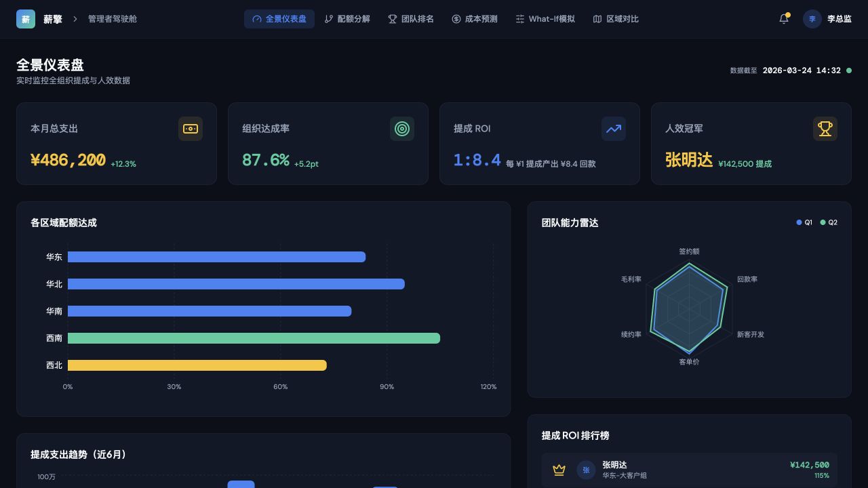Click the trophy icon on 人效冠军 card
The height and width of the screenshot is (488, 868).
coord(825,129)
